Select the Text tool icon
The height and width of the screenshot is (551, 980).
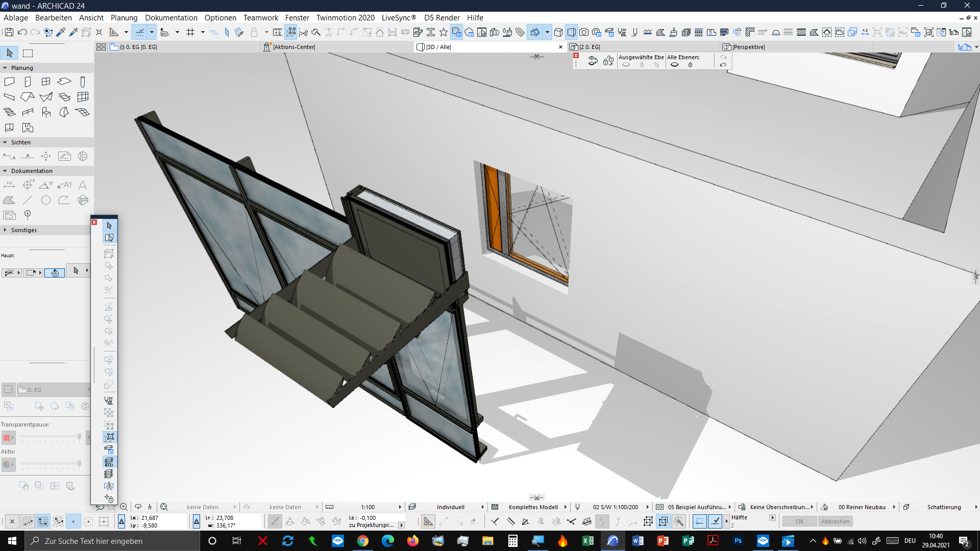[x=83, y=185]
